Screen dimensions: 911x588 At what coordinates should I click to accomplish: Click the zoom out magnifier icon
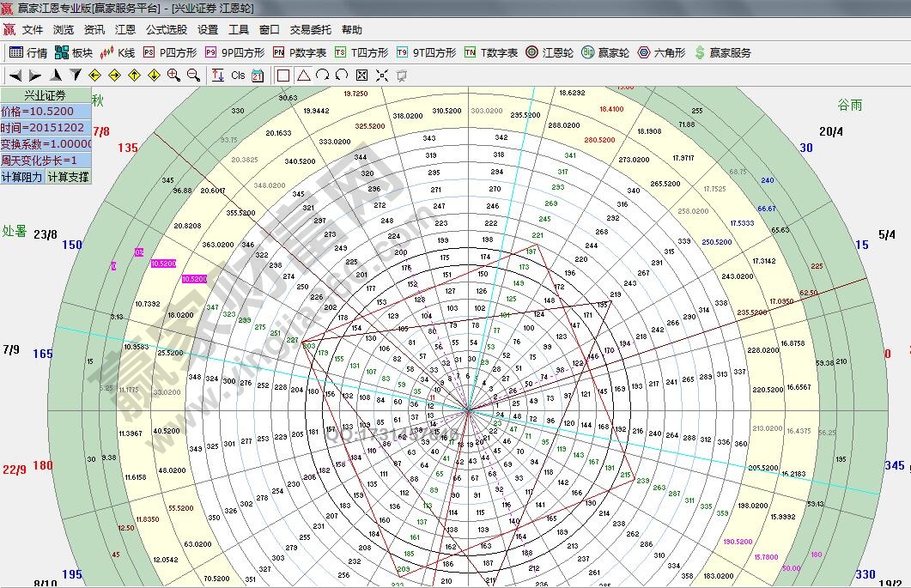[193, 76]
